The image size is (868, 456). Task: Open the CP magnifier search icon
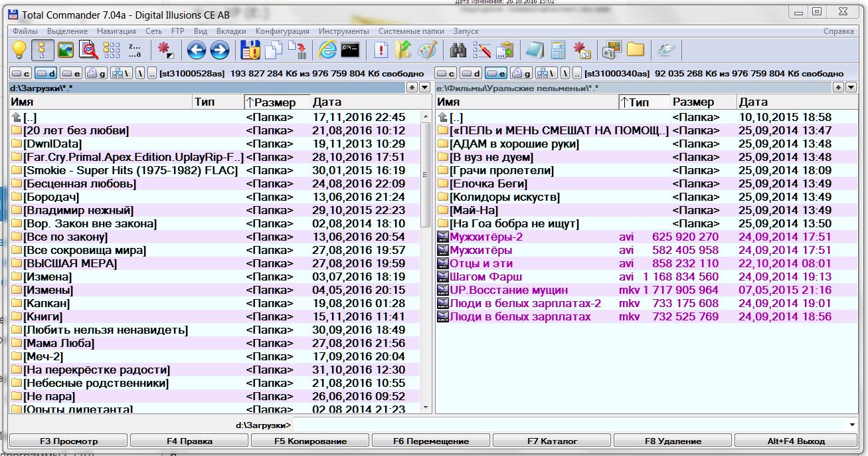pyautogui.click(x=88, y=50)
